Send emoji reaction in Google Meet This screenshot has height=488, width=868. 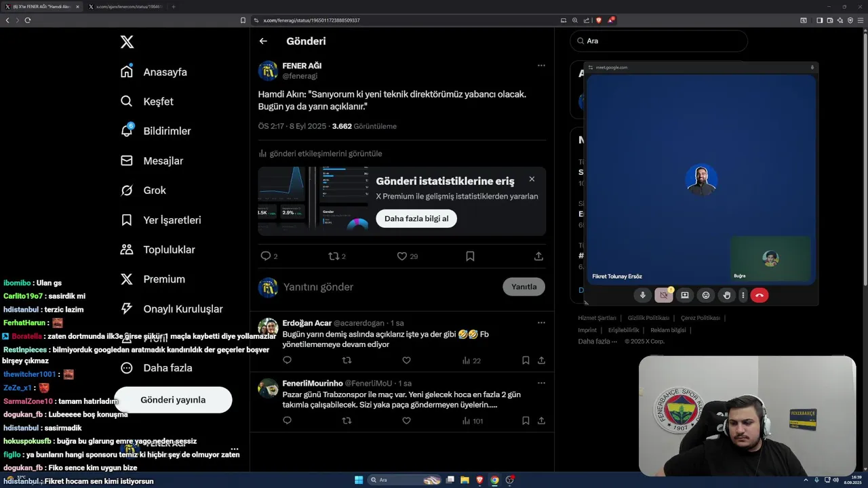click(x=706, y=295)
